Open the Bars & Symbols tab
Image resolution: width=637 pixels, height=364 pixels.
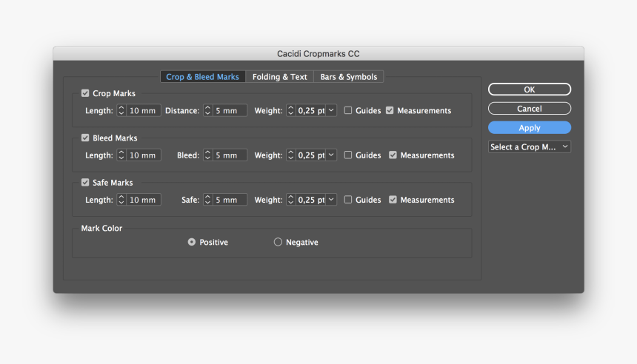click(x=349, y=77)
